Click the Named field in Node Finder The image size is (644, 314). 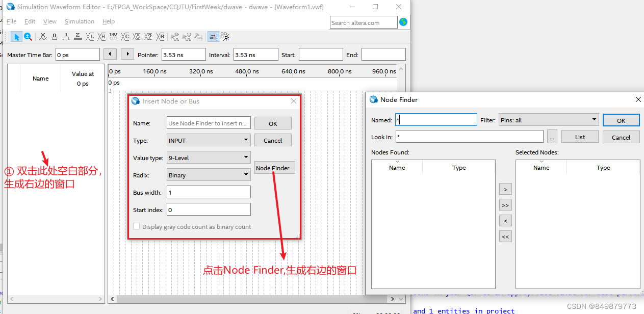pos(436,120)
